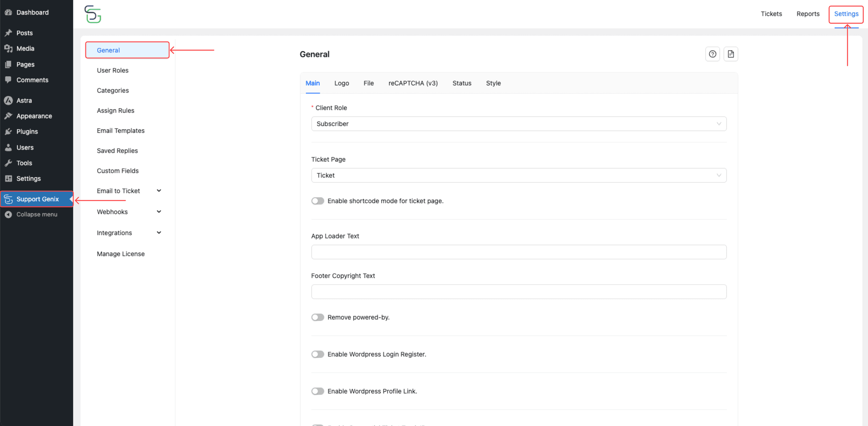
Task: Toggle the Remove powered-by switch
Action: pos(318,317)
